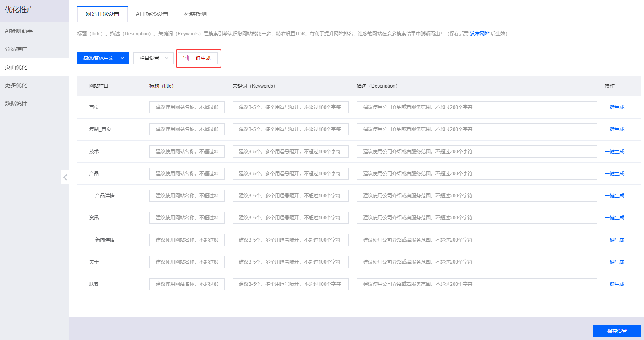Open the 栏目设置 dropdown
The width and height of the screenshot is (644, 340).
tap(153, 58)
